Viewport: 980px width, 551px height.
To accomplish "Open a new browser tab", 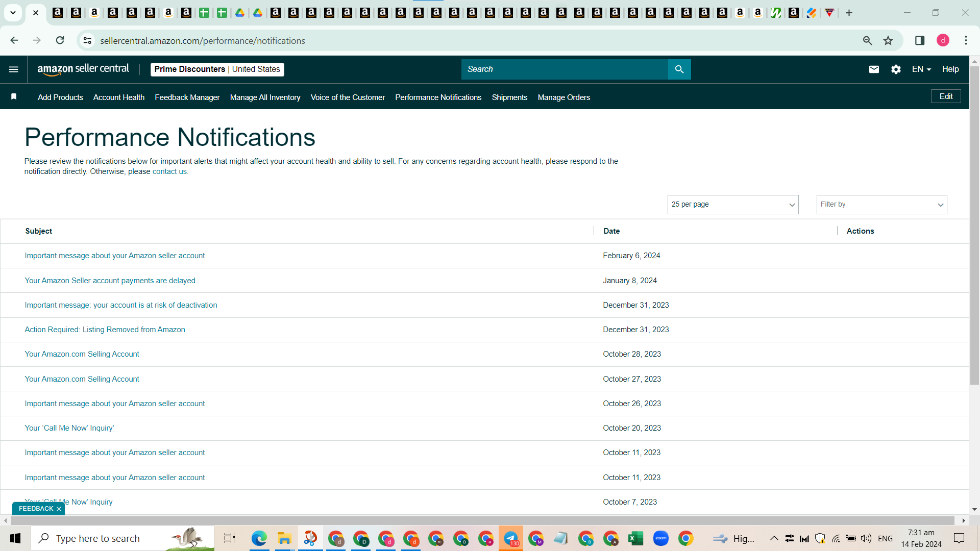I will (849, 13).
